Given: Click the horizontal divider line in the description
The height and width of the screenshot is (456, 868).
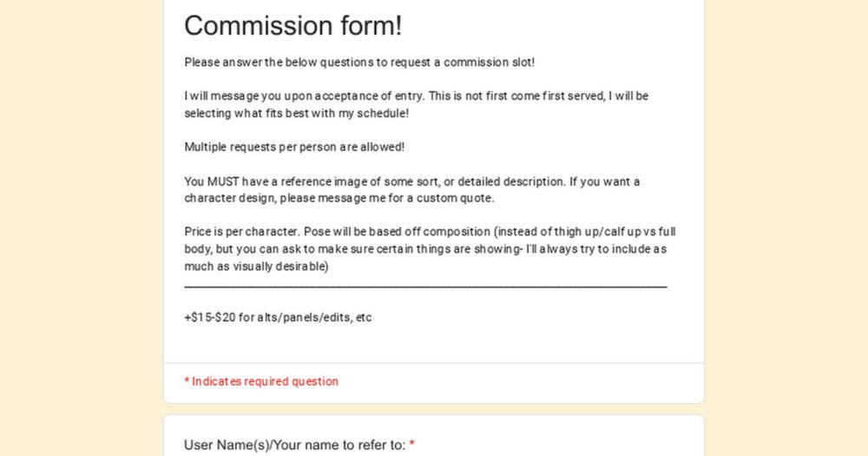Looking at the screenshot, I should point(425,287).
